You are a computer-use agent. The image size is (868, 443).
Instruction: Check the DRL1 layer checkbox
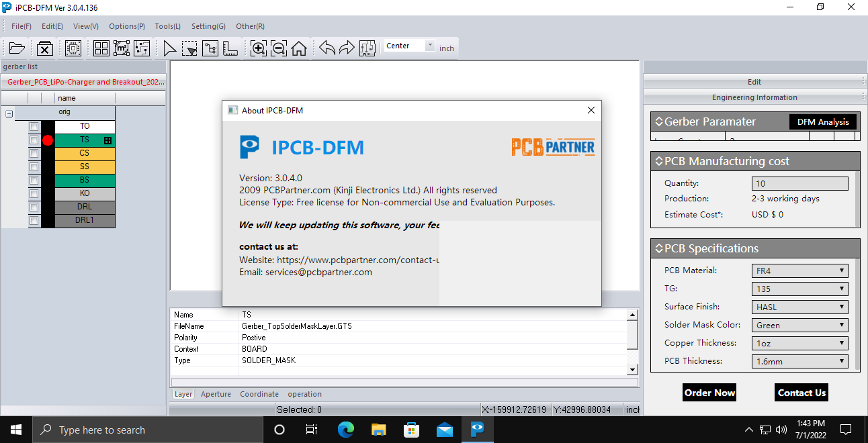point(34,220)
